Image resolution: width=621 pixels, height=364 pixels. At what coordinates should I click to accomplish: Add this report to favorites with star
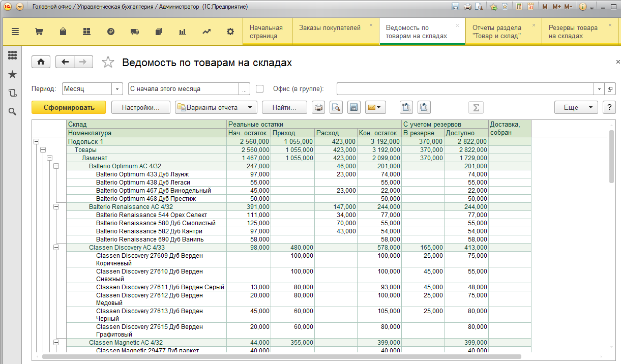pos(108,62)
